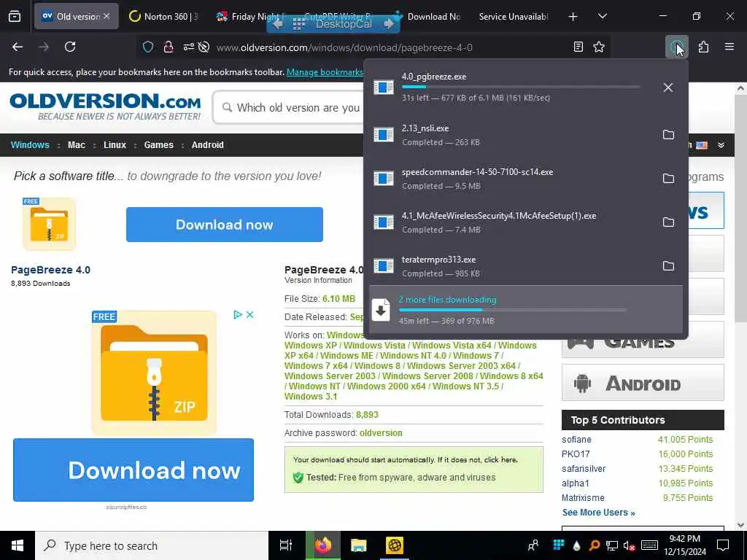Viewport: 747px width, 560px height.
Task: Switch to the Norton 360 tab
Action: 164,17
